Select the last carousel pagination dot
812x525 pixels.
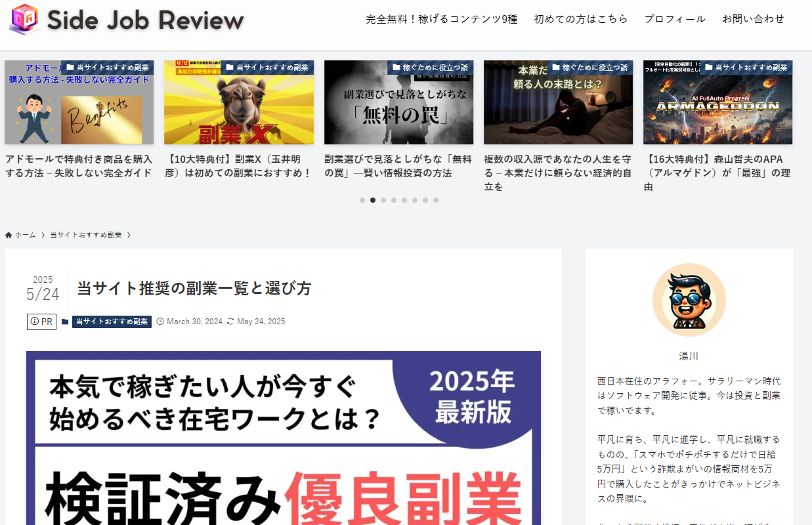pyautogui.click(x=436, y=200)
